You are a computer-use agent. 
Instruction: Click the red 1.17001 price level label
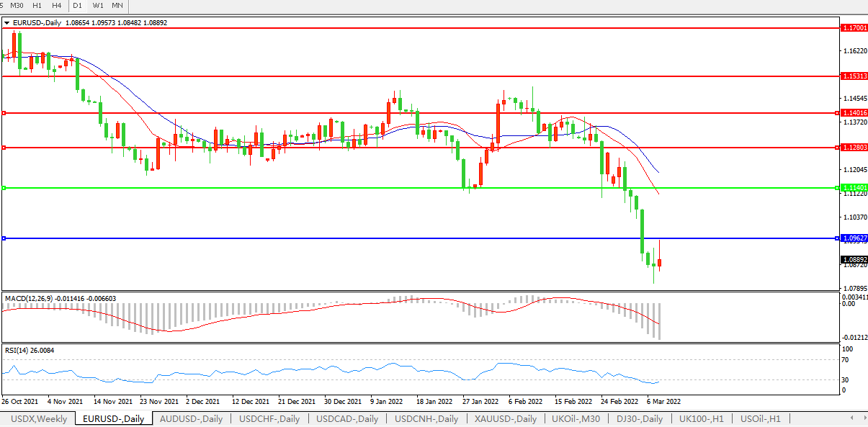(854, 27)
